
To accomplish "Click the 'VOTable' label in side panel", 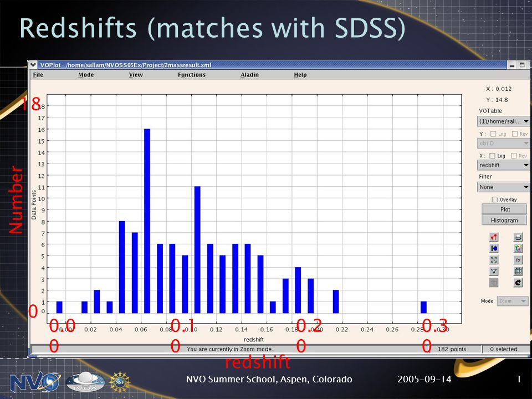I will 490,111.
